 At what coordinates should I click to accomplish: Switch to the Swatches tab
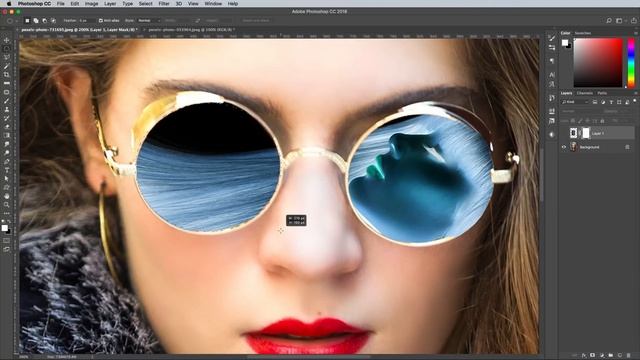[582, 33]
